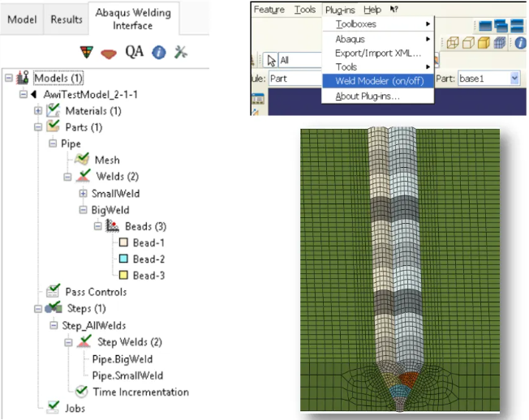Collapse the Step_AllWelds node
The image size is (529, 420).
coord(54,325)
